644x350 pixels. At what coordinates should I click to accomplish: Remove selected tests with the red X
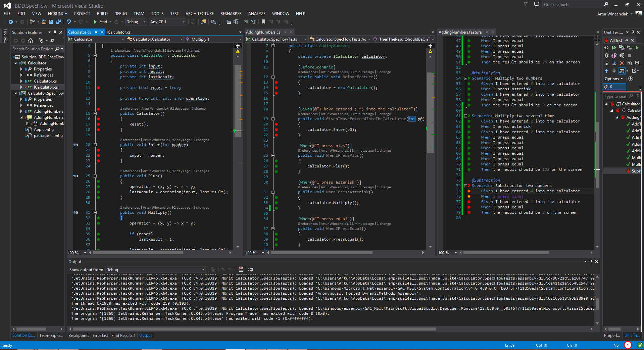(x=622, y=63)
